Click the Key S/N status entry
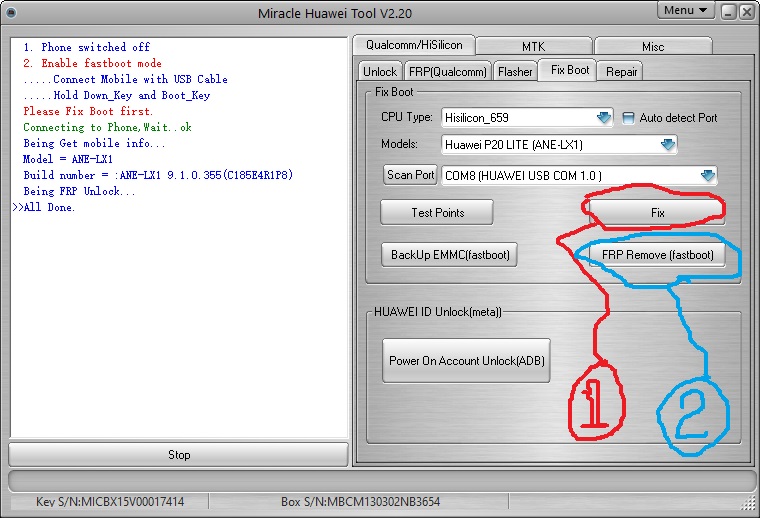This screenshot has height=518, width=760. [110, 502]
